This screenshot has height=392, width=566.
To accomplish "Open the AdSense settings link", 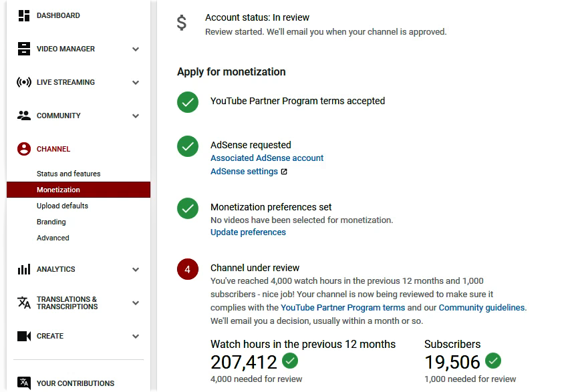I will tap(244, 172).
